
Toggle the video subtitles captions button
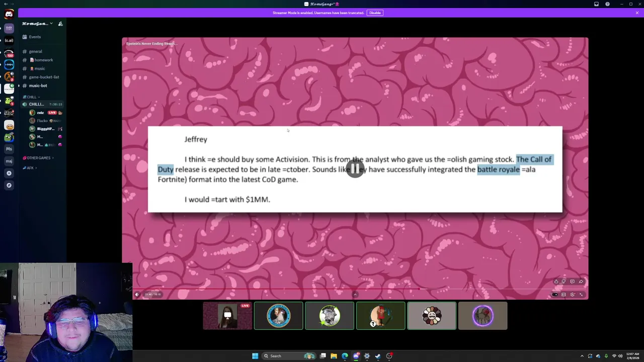563,295
